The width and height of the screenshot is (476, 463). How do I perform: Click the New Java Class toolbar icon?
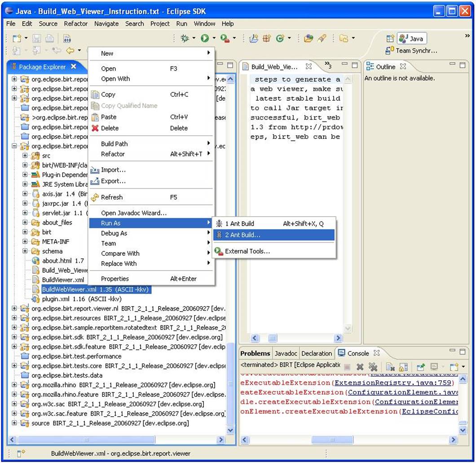point(280,39)
